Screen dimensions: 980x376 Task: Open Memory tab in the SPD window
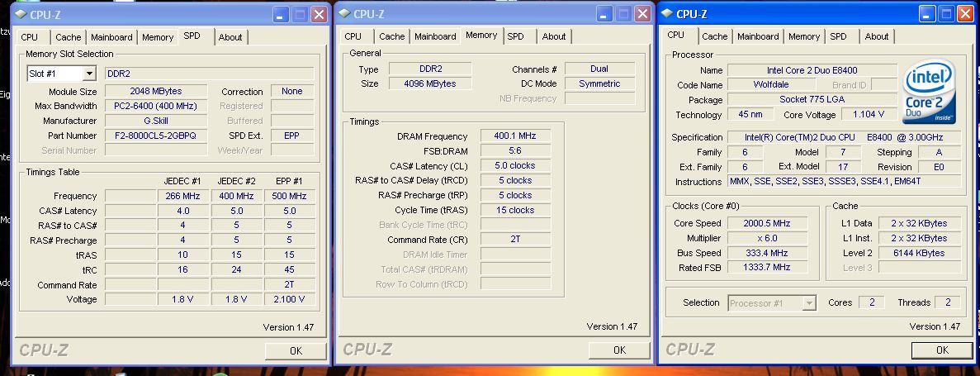158,37
